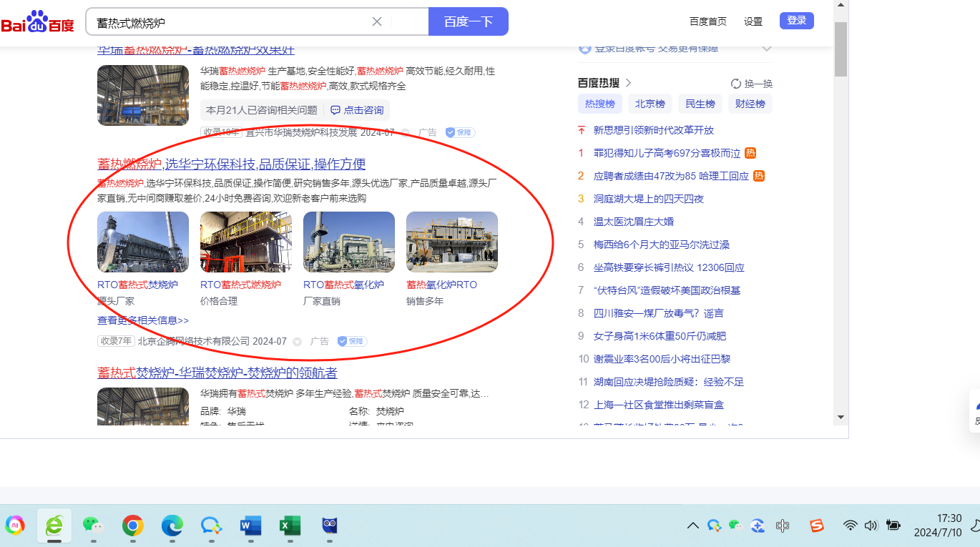Click the Baidu logo

coord(37,22)
